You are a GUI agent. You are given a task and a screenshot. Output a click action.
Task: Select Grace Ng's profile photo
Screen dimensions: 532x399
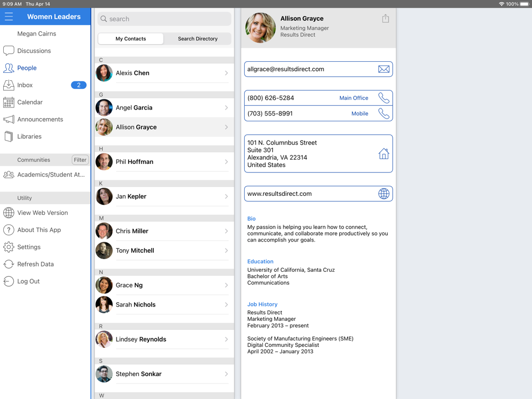[104, 285]
